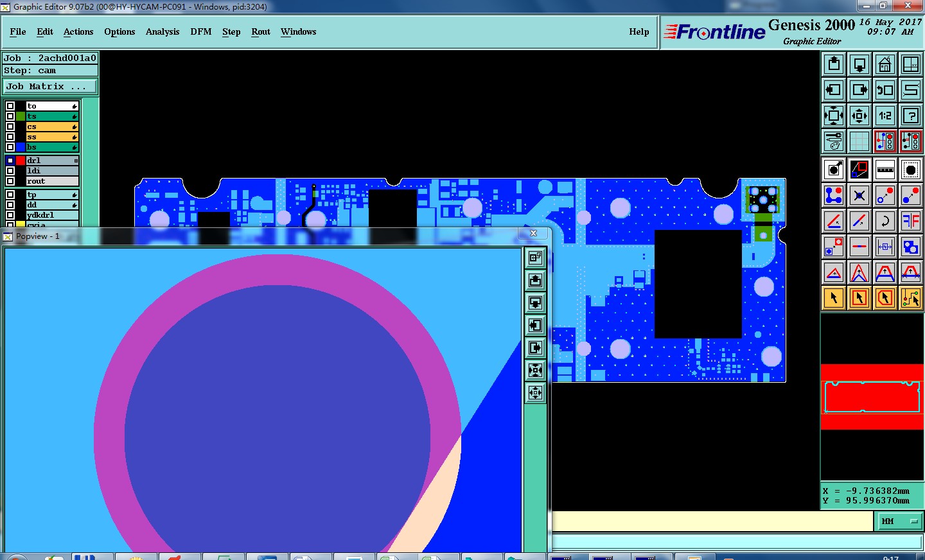Open the Step menu
The image size is (925, 560).
pyautogui.click(x=231, y=31)
